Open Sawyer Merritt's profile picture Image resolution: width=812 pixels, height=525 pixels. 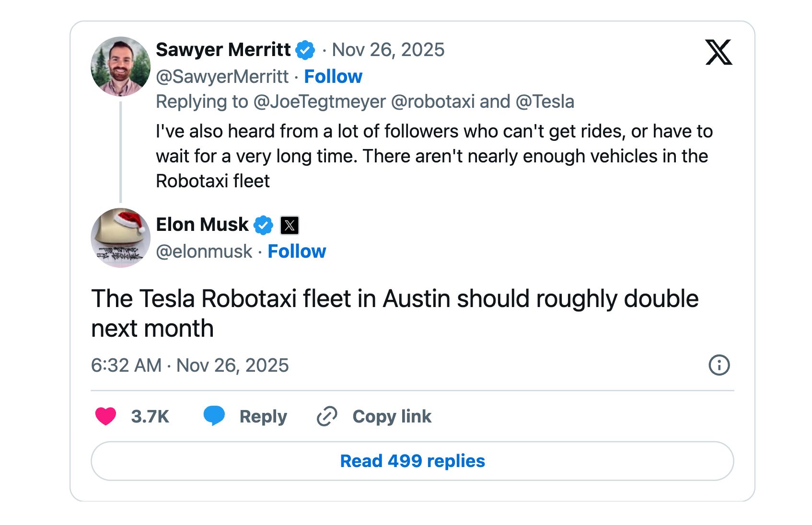(120, 67)
